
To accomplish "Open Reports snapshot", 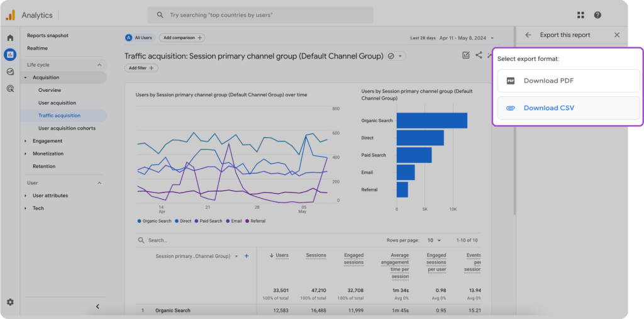I will click(x=48, y=35).
